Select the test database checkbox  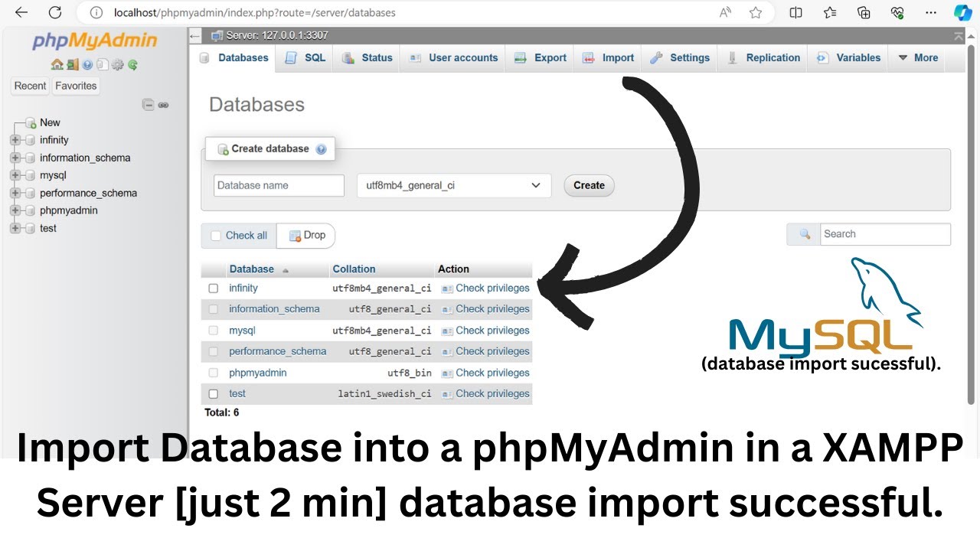[214, 393]
